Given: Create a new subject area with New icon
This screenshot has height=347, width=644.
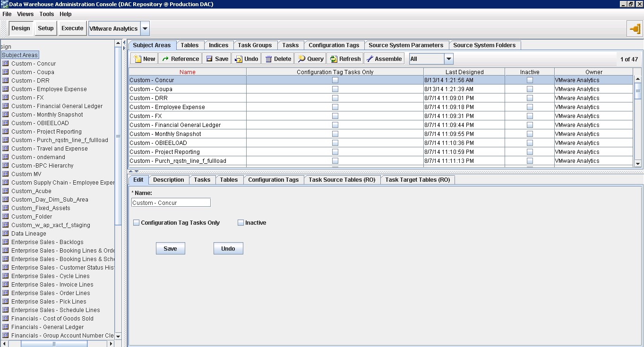Looking at the screenshot, I should coord(143,58).
